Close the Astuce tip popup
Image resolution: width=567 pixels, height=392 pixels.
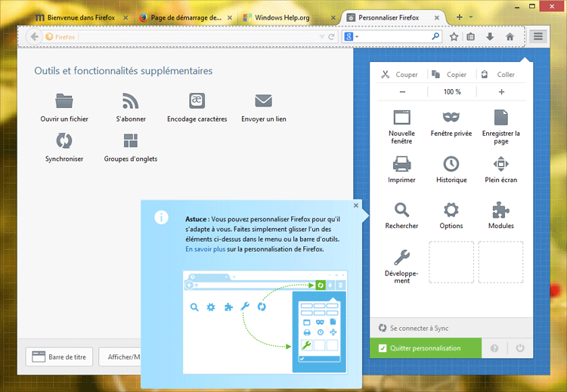pyautogui.click(x=356, y=205)
